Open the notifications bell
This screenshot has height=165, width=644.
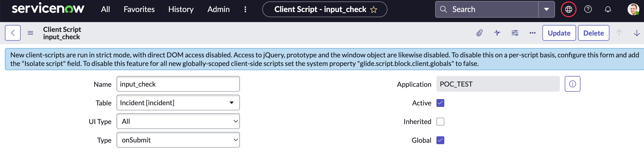pos(608,9)
